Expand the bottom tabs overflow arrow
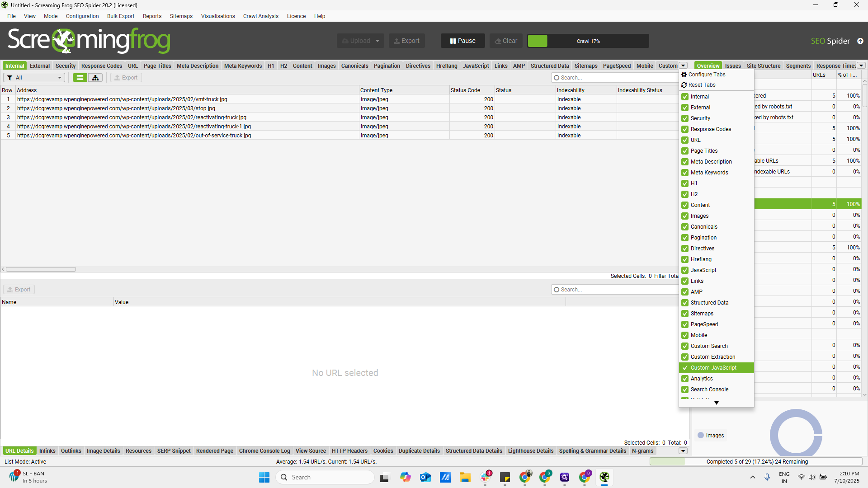This screenshot has height=488, width=868. [683, 451]
